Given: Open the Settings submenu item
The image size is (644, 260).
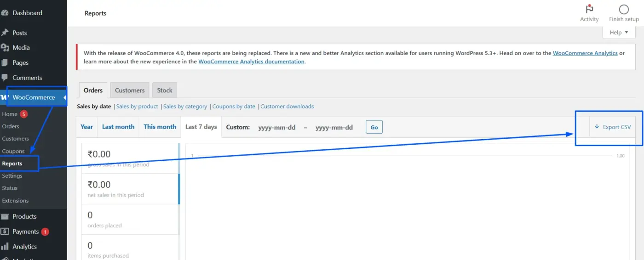Looking at the screenshot, I should (12, 176).
